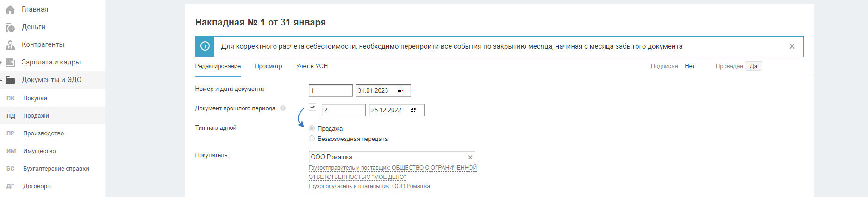Screen dimensions: 868x197
Task: Toggle the Проведен 'Да' switch
Action: click(753, 66)
